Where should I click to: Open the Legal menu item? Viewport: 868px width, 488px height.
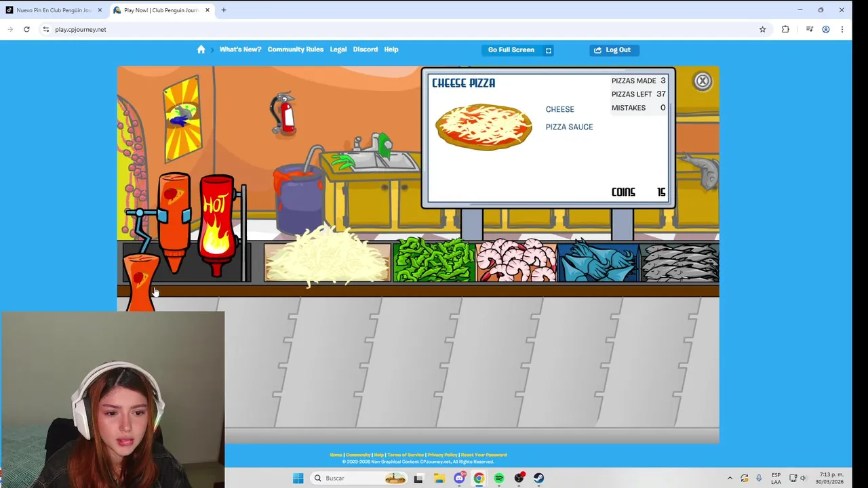(338, 49)
